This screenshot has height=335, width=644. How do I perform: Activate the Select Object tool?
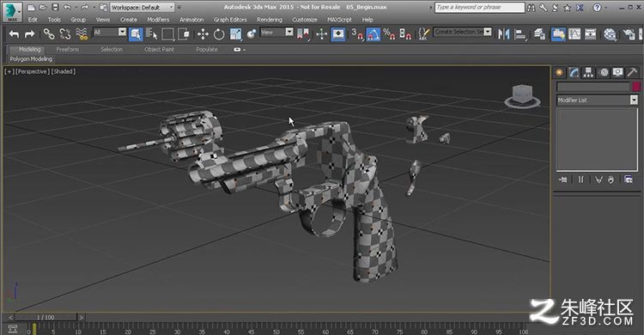[x=136, y=34]
